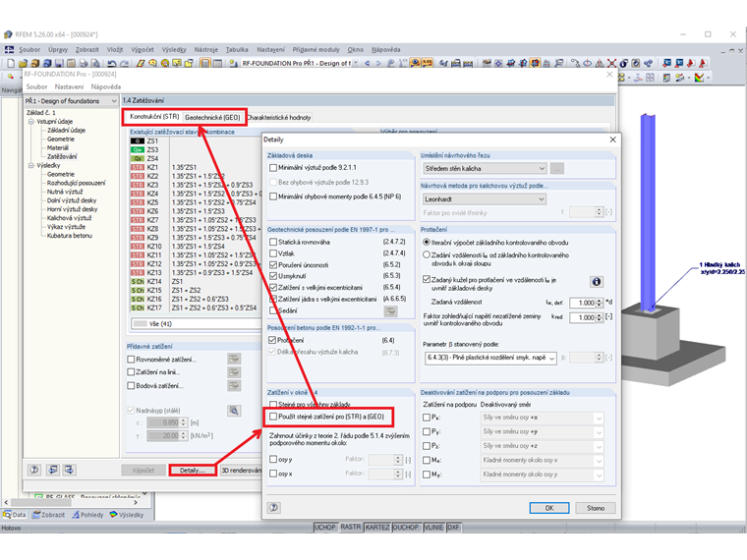The height and width of the screenshot is (560, 747).
Task: Click the blue info icon in Protlačení section
Action: pyautogui.click(x=596, y=282)
